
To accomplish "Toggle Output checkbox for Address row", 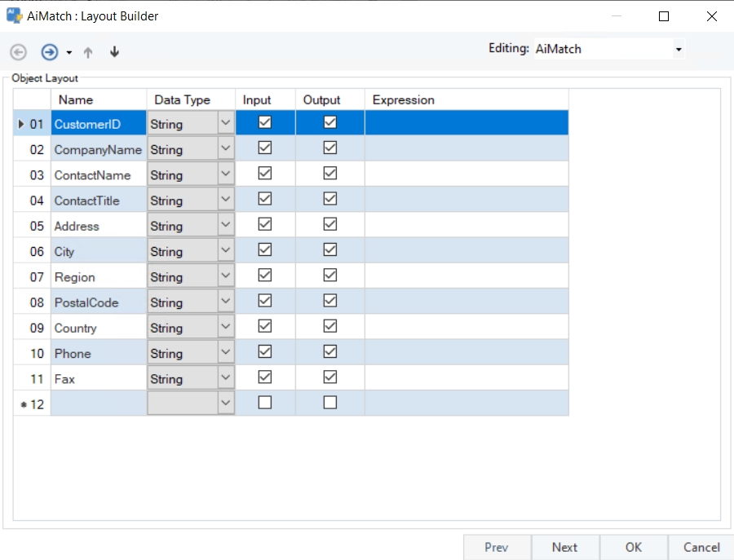I will [329, 225].
